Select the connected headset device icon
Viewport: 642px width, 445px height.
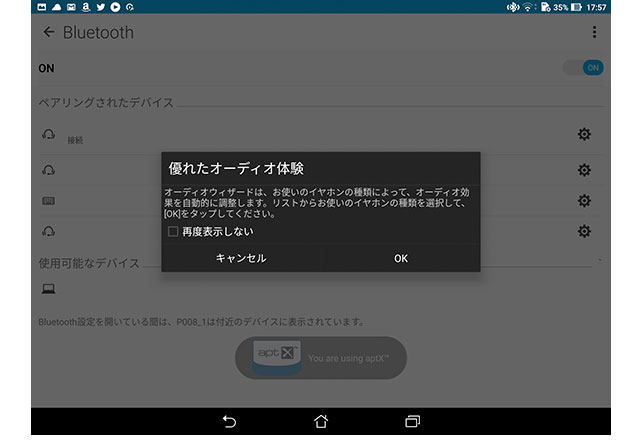[48, 134]
